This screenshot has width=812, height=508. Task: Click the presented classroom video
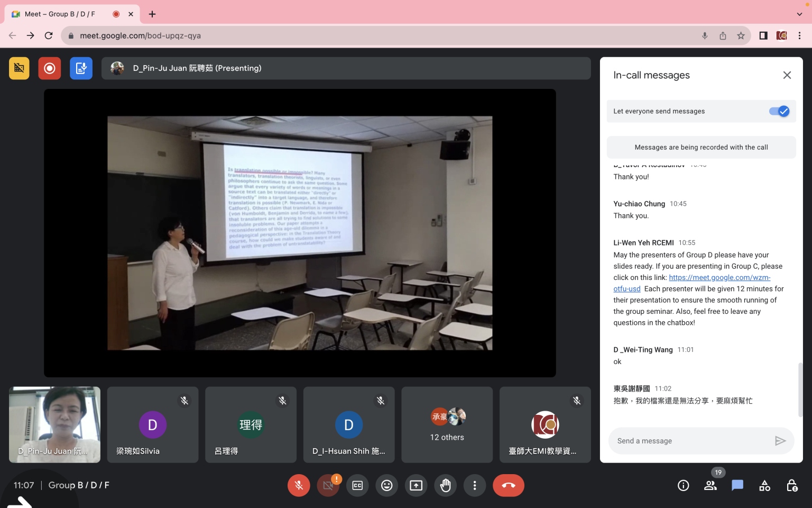(x=300, y=233)
